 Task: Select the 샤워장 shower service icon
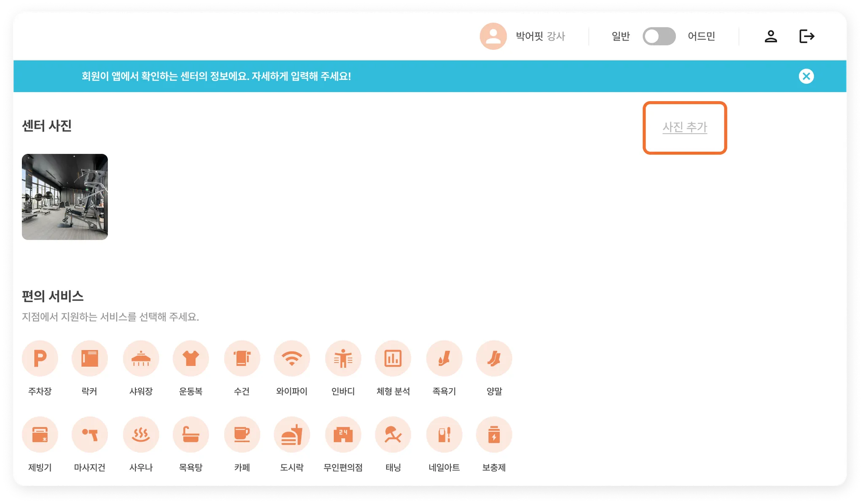coord(141,359)
